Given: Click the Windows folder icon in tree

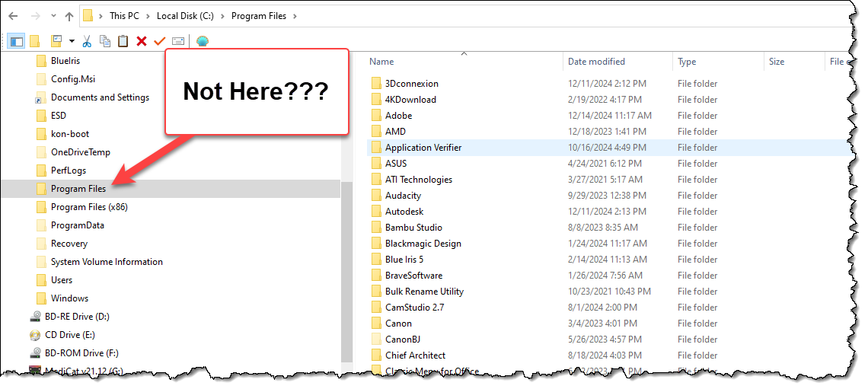Looking at the screenshot, I should point(41,298).
